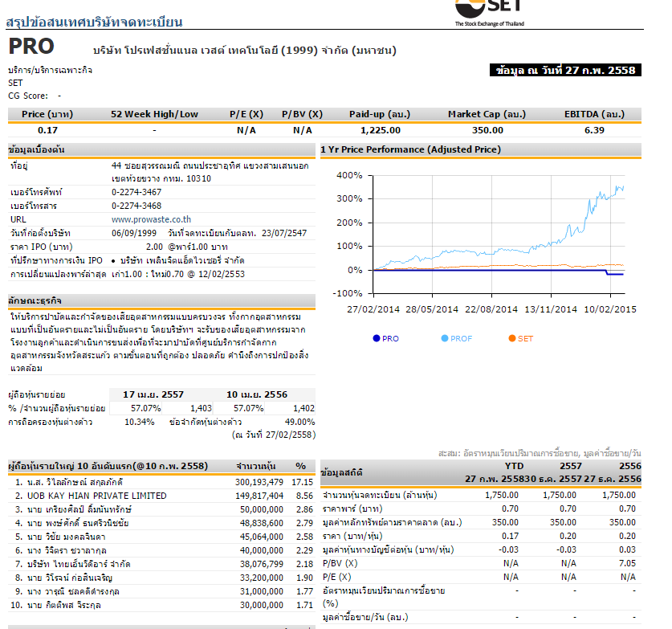Click the minor shareholder count 1,402
672x629 pixels.
pyautogui.click(x=303, y=408)
